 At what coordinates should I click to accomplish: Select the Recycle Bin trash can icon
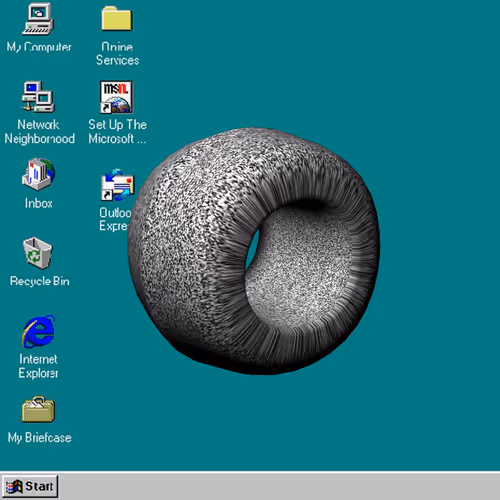click(x=38, y=253)
